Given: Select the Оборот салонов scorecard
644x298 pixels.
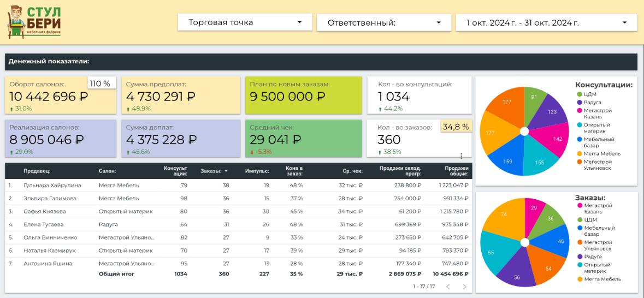Looking at the screenshot, I should [x=61, y=95].
